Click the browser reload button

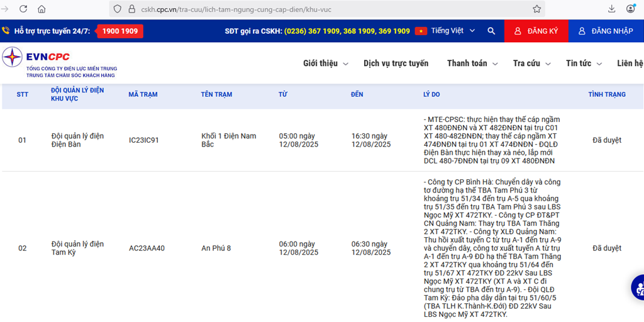pyautogui.click(x=23, y=9)
